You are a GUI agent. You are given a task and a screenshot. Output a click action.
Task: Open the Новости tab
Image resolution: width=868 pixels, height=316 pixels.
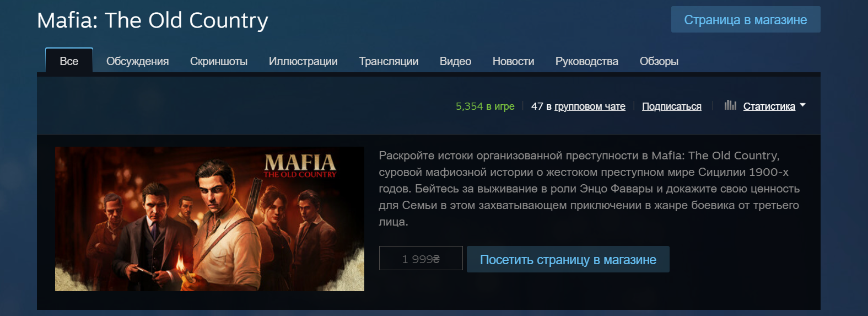coord(513,61)
